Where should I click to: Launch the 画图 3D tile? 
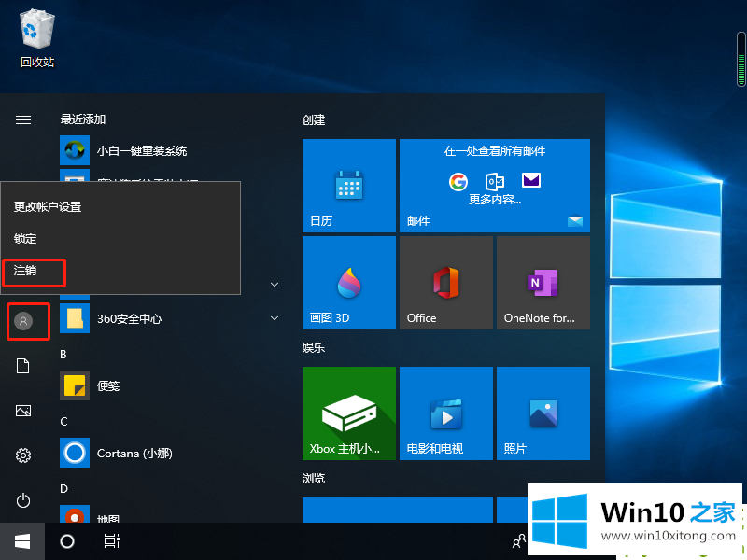click(348, 283)
